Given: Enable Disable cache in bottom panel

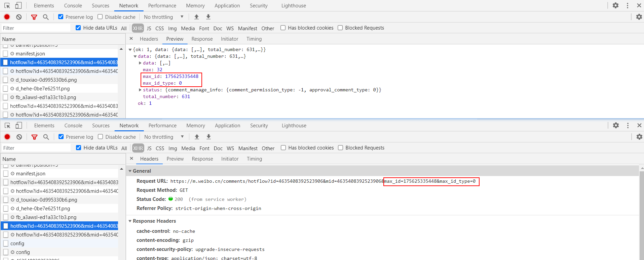Looking at the screenshot, I should (101, 137).
